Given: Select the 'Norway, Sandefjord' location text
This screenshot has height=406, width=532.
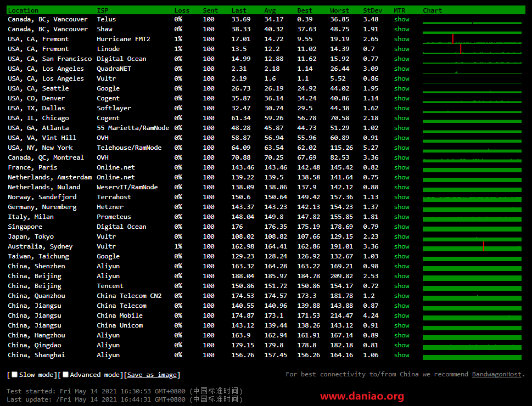Looking at the screenshot, I should point(42,197).
